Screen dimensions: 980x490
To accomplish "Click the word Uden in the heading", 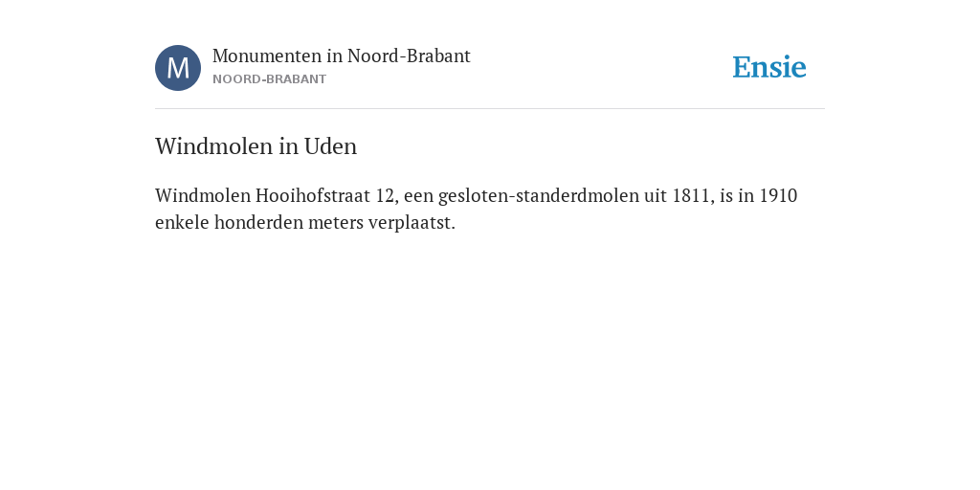I will [330, 146].
